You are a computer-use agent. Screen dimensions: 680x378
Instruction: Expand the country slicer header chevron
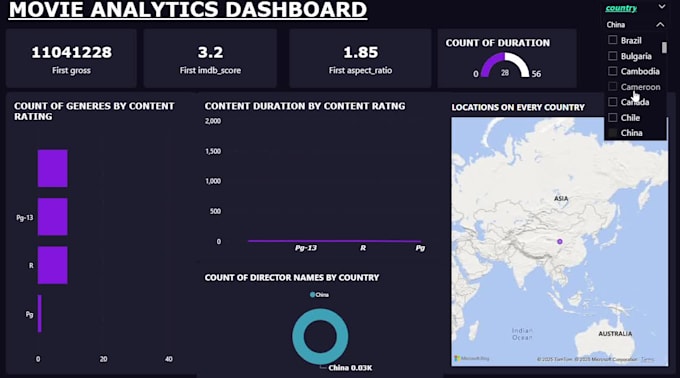point(662,7)
